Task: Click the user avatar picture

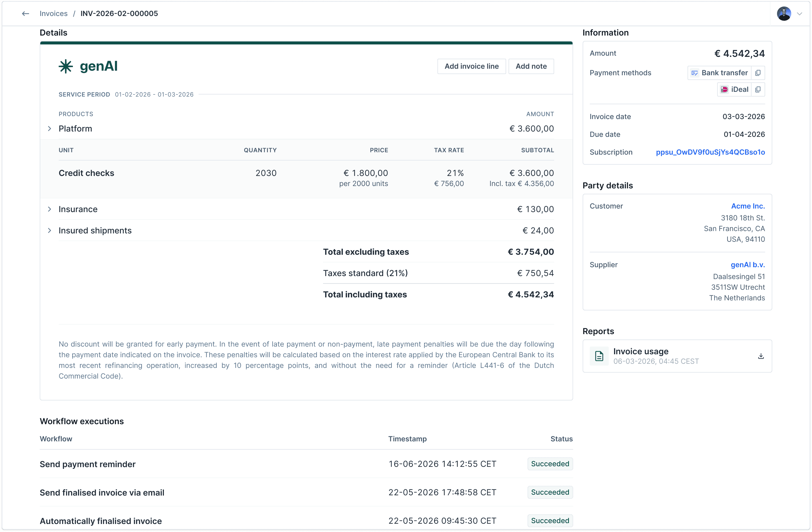Action: click(x=784, y=14)
